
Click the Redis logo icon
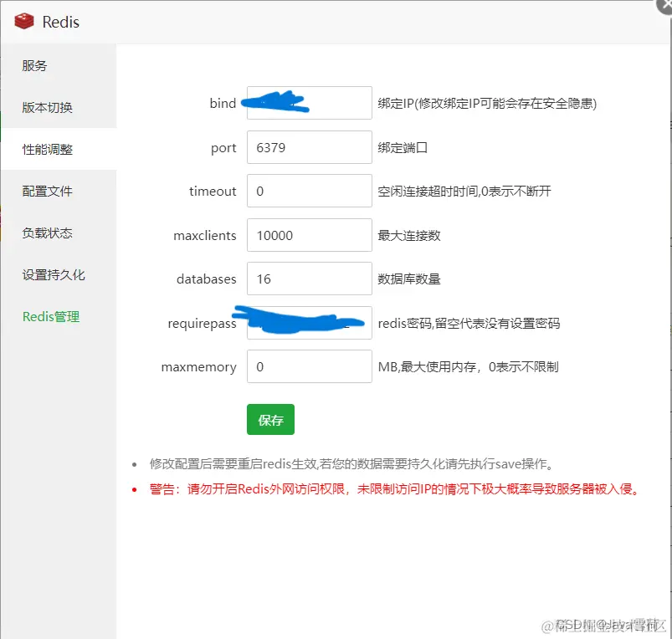click(24, 21)
